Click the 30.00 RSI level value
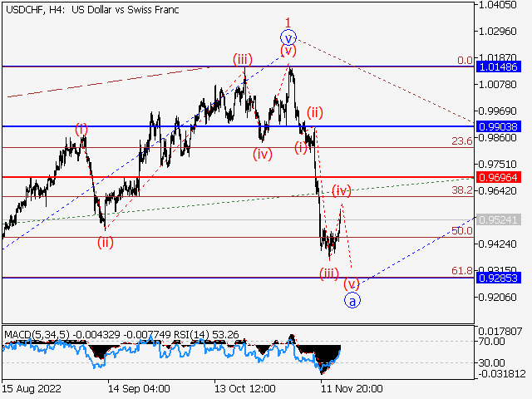The height and width of the screenshot is (399, 532). point(491,363)
